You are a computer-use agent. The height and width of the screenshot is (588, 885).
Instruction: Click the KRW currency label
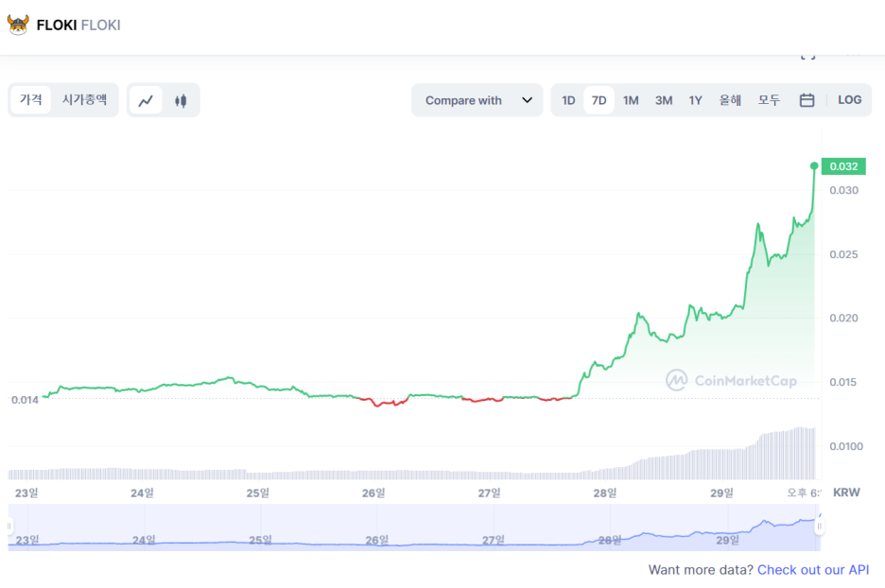(846, 493)
